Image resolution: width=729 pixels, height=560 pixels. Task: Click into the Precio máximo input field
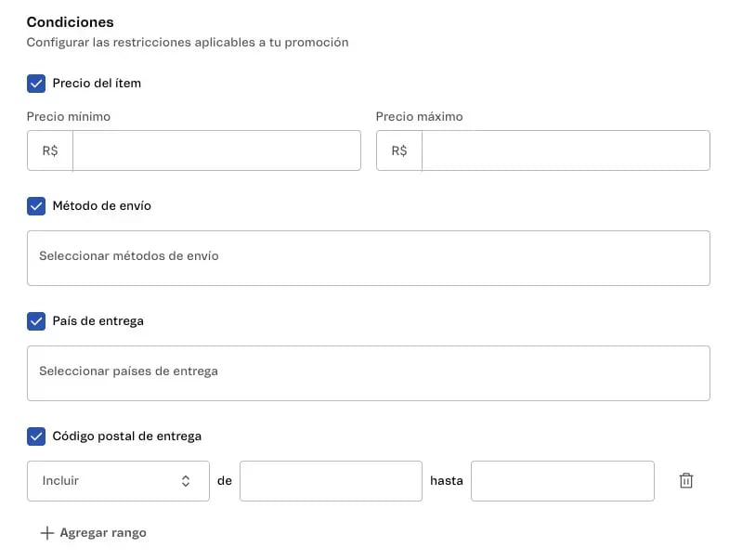(x=565, y=150)
